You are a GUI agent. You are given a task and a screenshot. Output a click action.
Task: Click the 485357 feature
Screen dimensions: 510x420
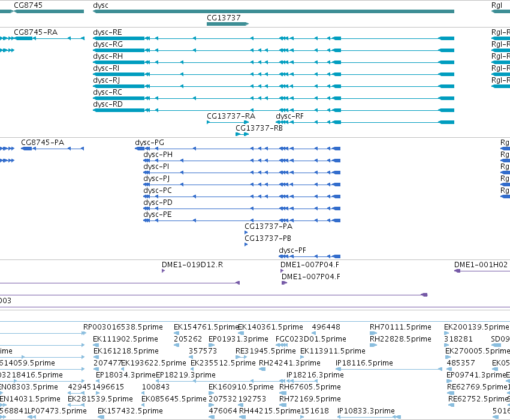(x=449, y=369)
